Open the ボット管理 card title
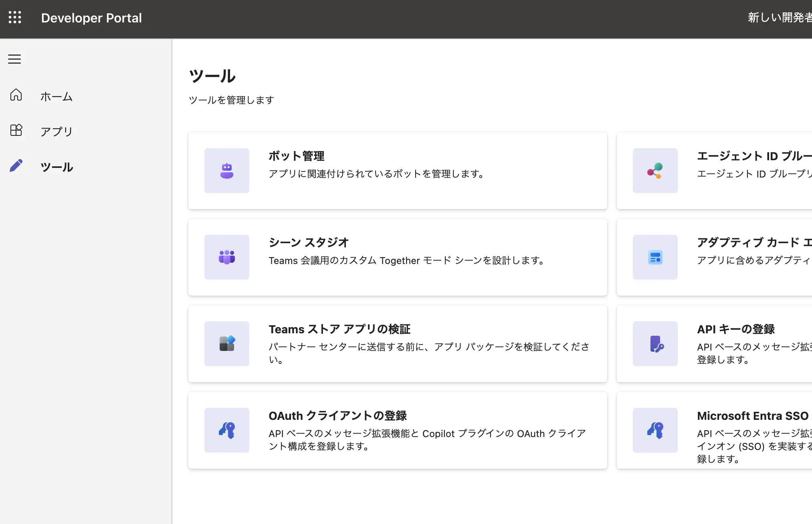 tap(297, 156)
